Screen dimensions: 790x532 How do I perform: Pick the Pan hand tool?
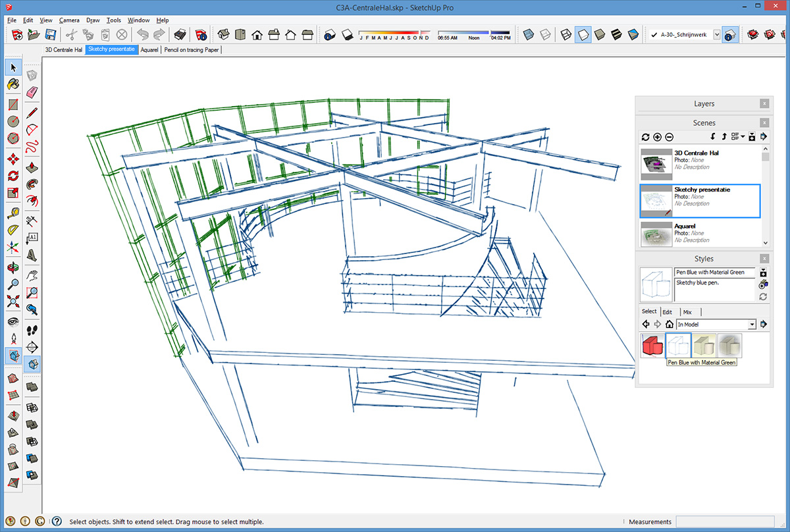click(x=32, y=275)
